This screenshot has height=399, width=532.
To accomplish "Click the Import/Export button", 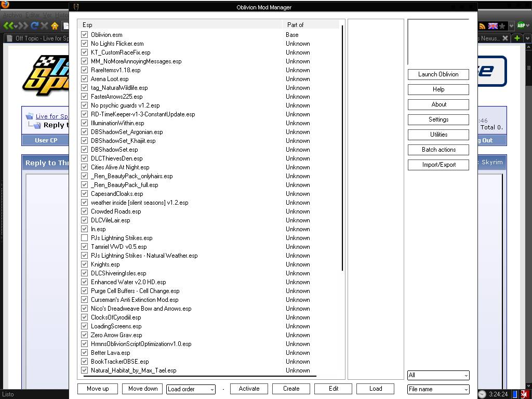I will point(438,165).
